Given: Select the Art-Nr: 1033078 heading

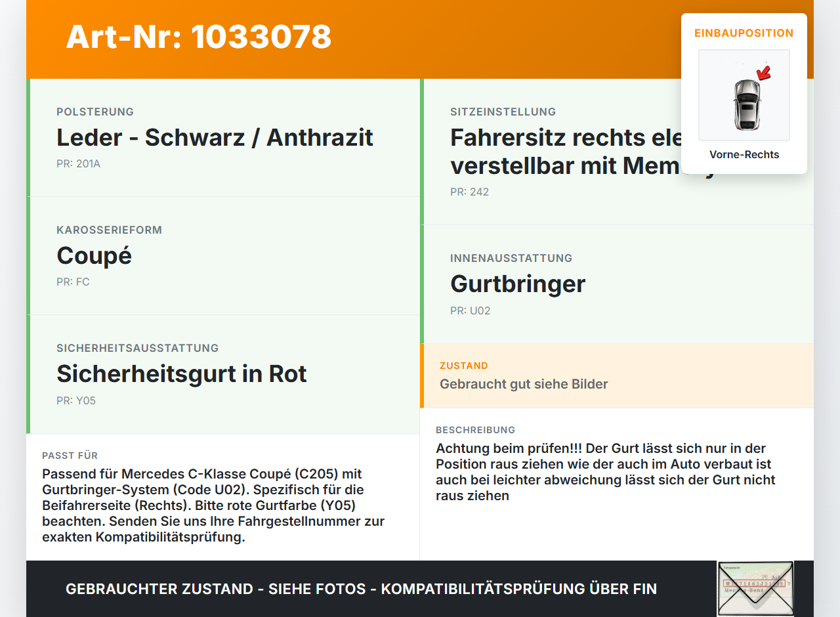Looking at the screenshot, I should tap(199, 37).
